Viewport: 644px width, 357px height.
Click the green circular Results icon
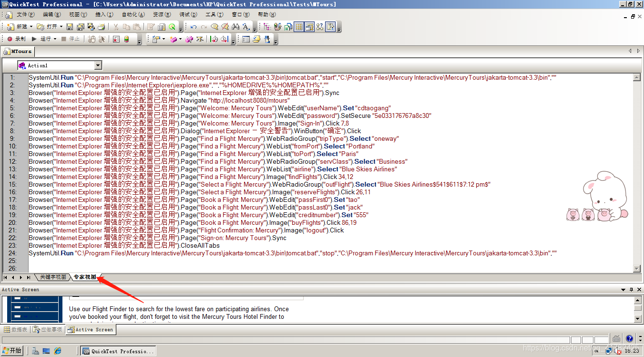pos(172,27)
